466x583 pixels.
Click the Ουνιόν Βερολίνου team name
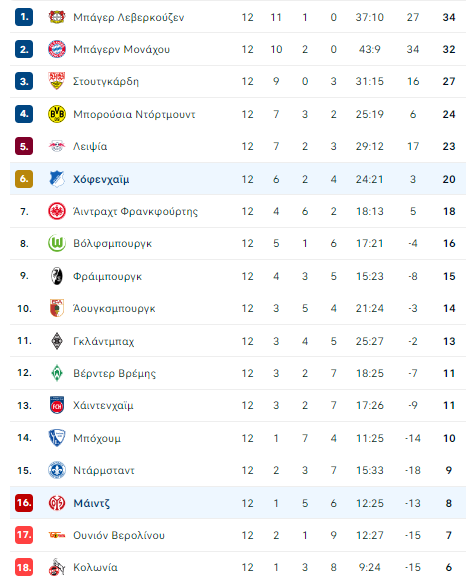(x=119, y=535)
